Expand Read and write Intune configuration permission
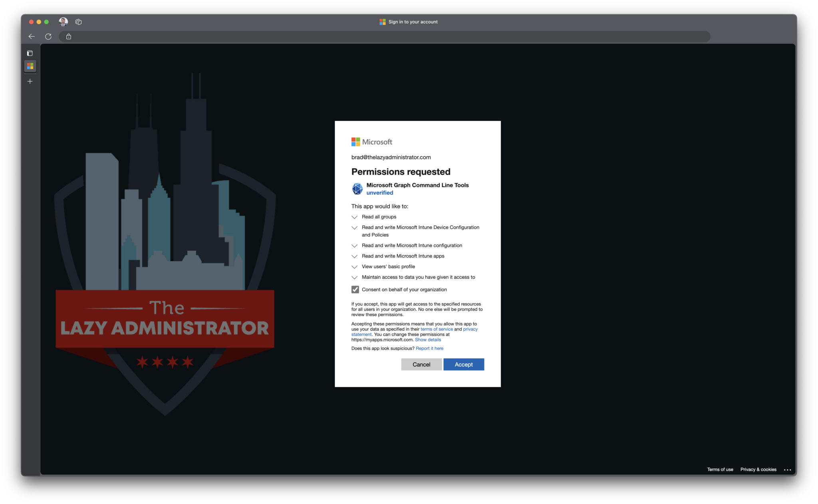The height and width of the screenshot is (504, 818). point(354,246)
